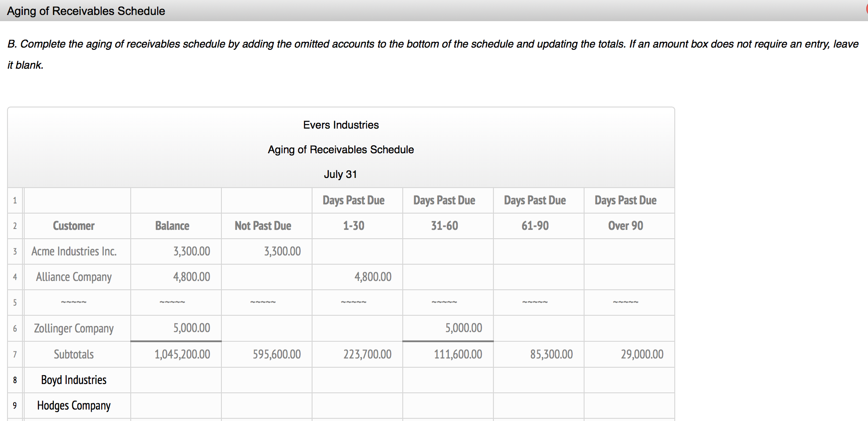Click Acme Not Past Due 3,300.00 value

click(x=283, y=251)
